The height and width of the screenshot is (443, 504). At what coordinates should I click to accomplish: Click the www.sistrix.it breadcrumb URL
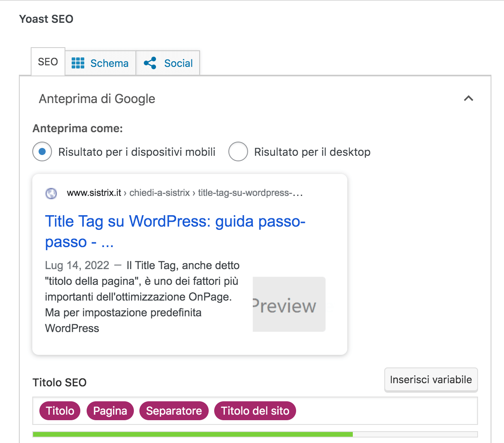coord(185,193)
